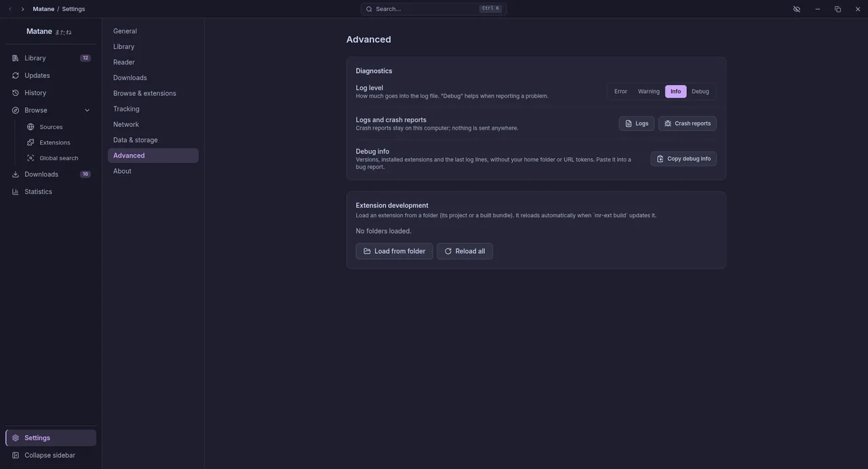Open Sources in the sidebar
This screenshot has height=469, width=868.
point(58,127)
